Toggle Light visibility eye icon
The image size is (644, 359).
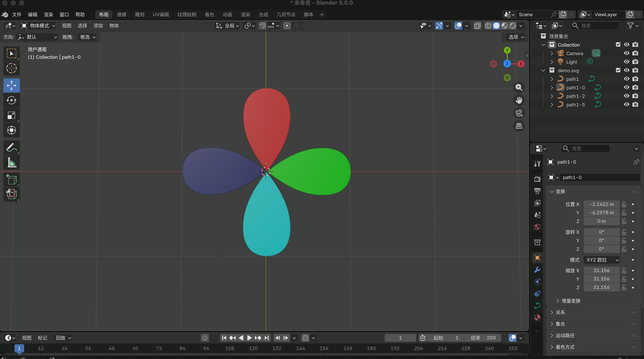[x=626, y=62]
